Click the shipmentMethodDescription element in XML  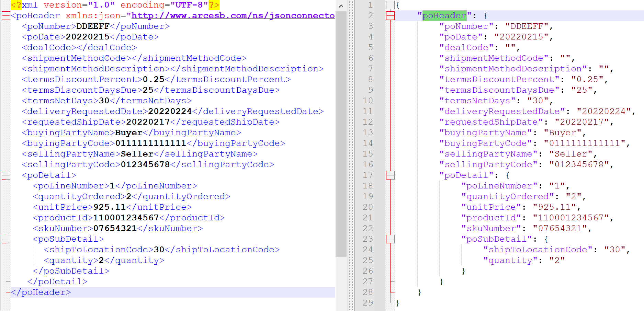173,69
